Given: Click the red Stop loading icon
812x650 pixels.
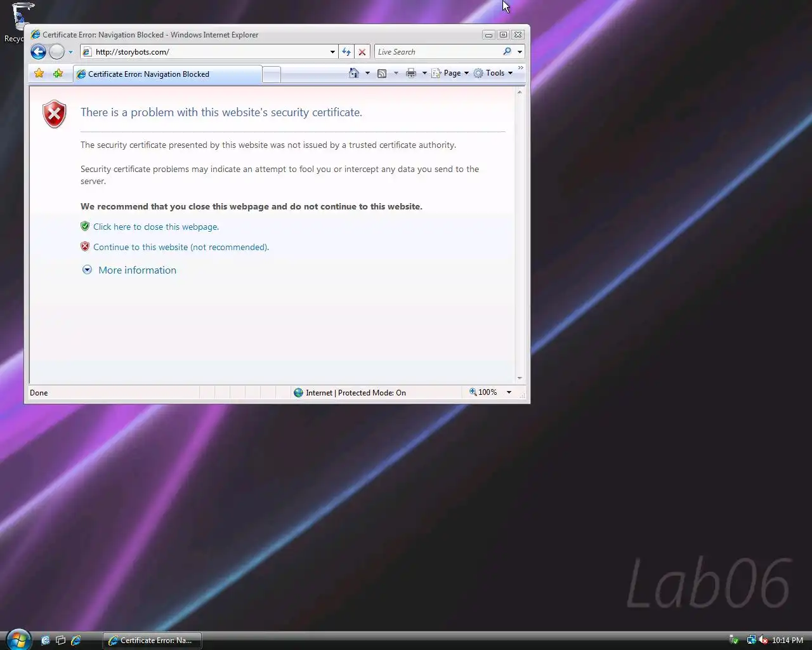Looking at the screenshot, I should click(362, 52).
